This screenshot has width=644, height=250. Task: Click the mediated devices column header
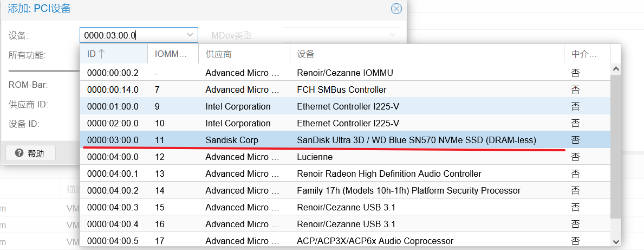(x=587, y=54)
